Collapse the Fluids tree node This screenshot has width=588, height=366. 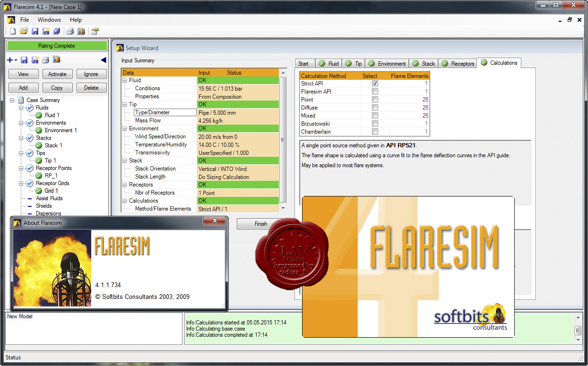[x=21, y=108]
